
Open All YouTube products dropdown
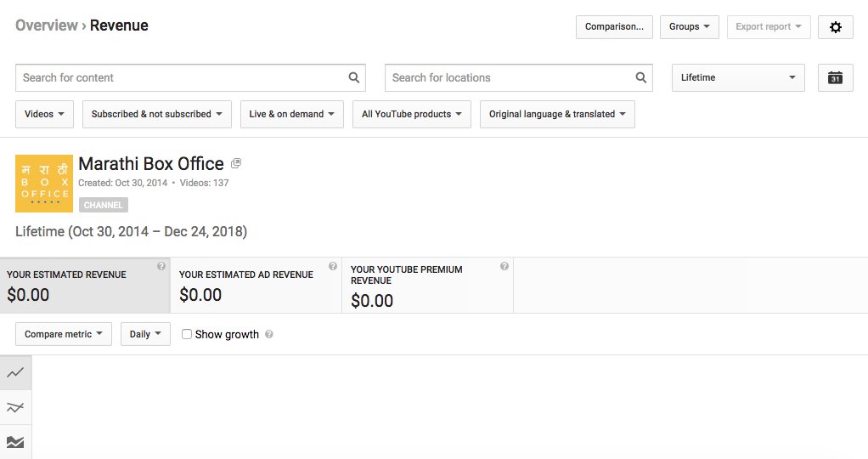click(411, 114)
